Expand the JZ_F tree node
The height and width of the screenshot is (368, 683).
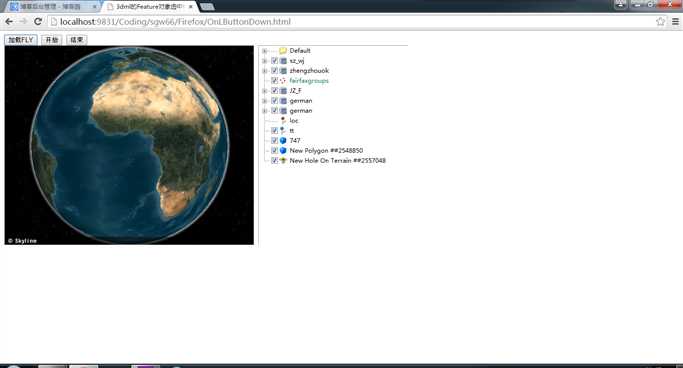click(264, 91)
